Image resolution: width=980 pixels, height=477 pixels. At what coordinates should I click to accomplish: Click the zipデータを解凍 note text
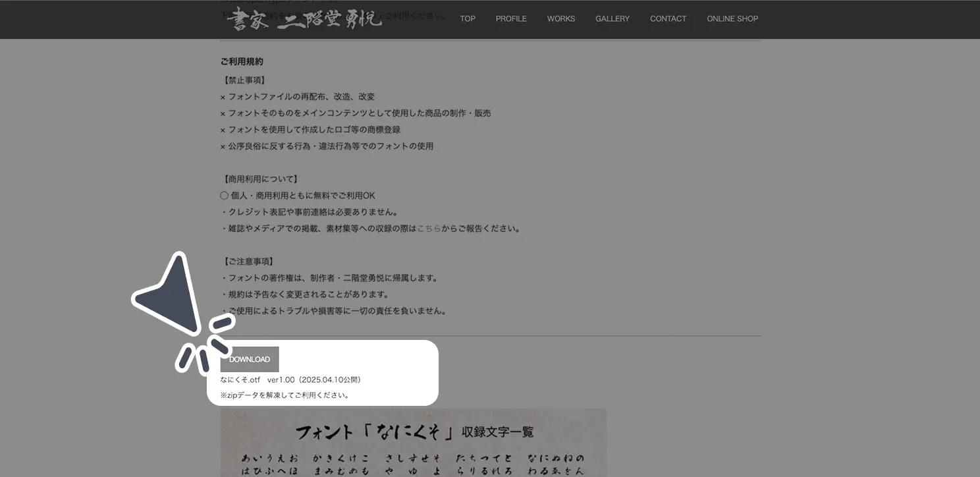tap(285, 395)
